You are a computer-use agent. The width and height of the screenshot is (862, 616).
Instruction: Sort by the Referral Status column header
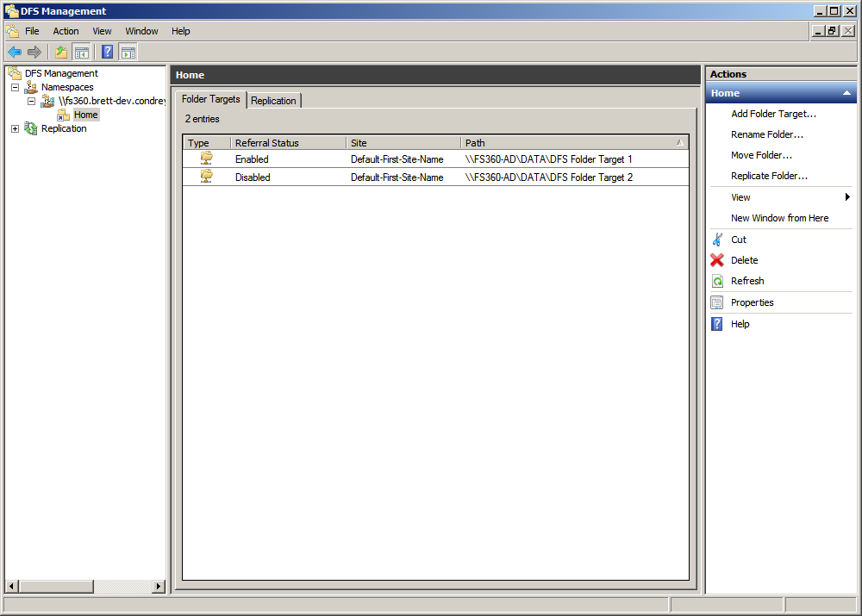point(288,143)
